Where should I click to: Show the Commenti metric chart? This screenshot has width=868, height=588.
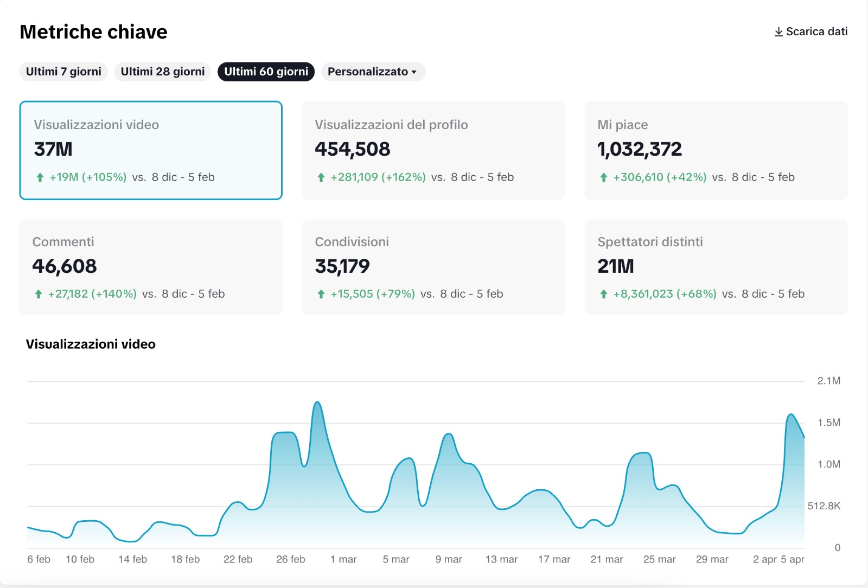151,267
